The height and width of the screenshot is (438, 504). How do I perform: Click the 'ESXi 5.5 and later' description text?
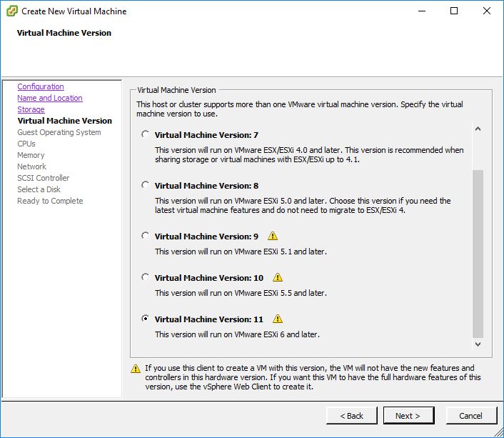click(241, 293)
